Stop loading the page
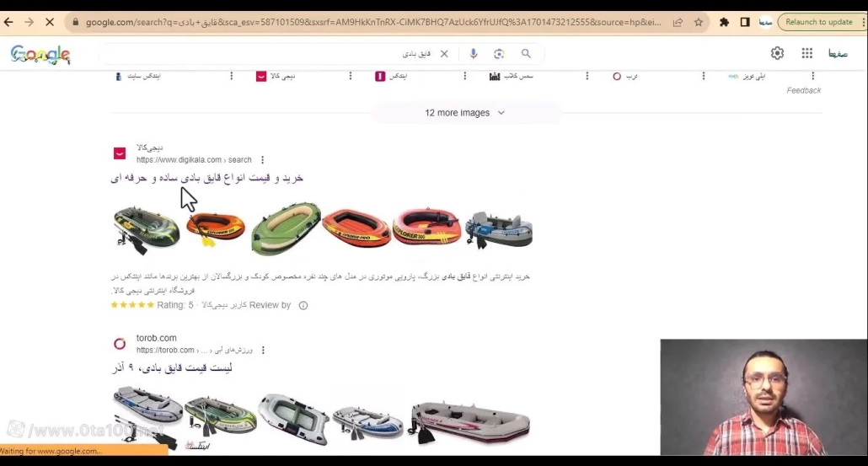868x466 pixels. point(52,22)
